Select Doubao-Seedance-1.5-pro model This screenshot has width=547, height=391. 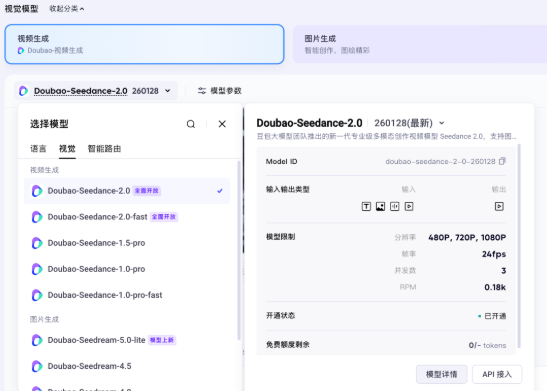(x=127, y=243)
